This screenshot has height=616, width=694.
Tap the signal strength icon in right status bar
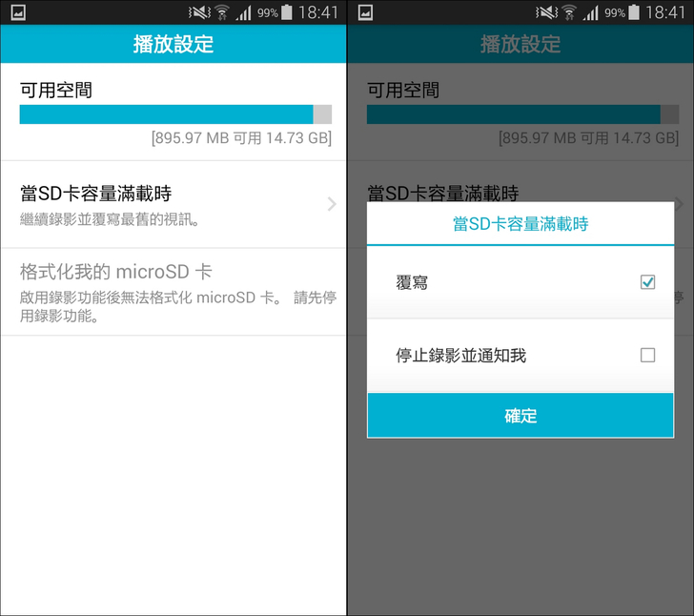[x=590, y=12]
